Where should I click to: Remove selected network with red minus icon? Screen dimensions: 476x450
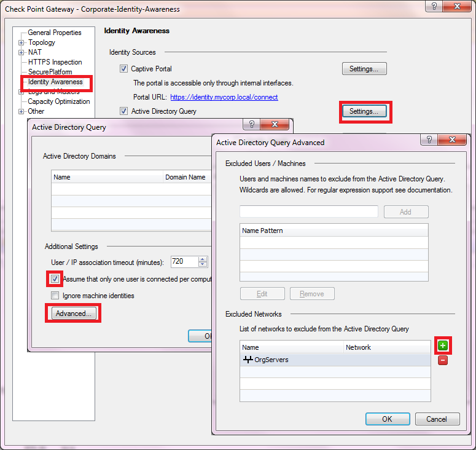[443, 360]
